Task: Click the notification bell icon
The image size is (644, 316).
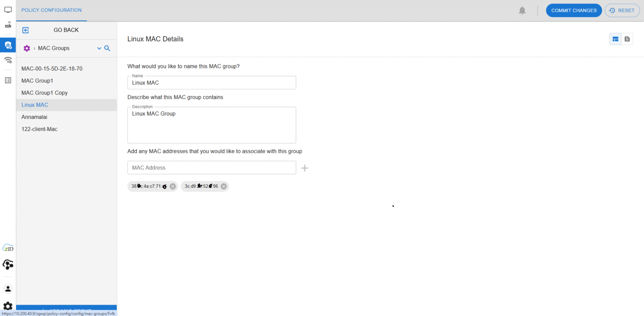Action: (x=522, y=10)
